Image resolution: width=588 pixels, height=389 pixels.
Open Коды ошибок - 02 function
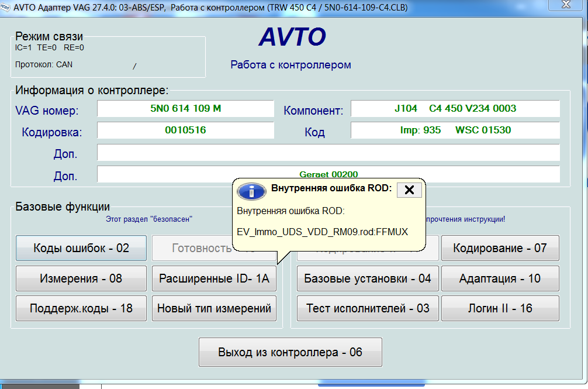81,248
